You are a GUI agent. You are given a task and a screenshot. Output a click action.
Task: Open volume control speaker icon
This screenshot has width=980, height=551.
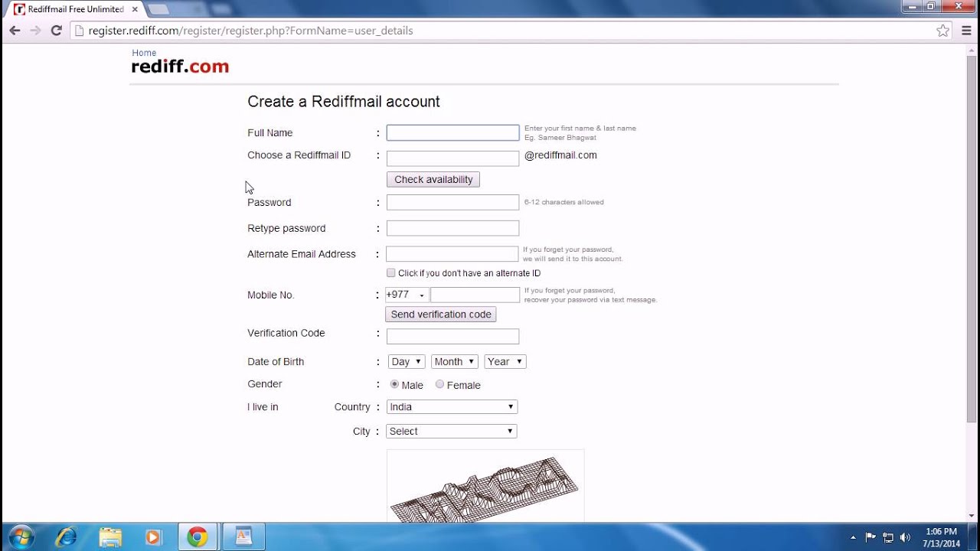[x=906, y=537]
